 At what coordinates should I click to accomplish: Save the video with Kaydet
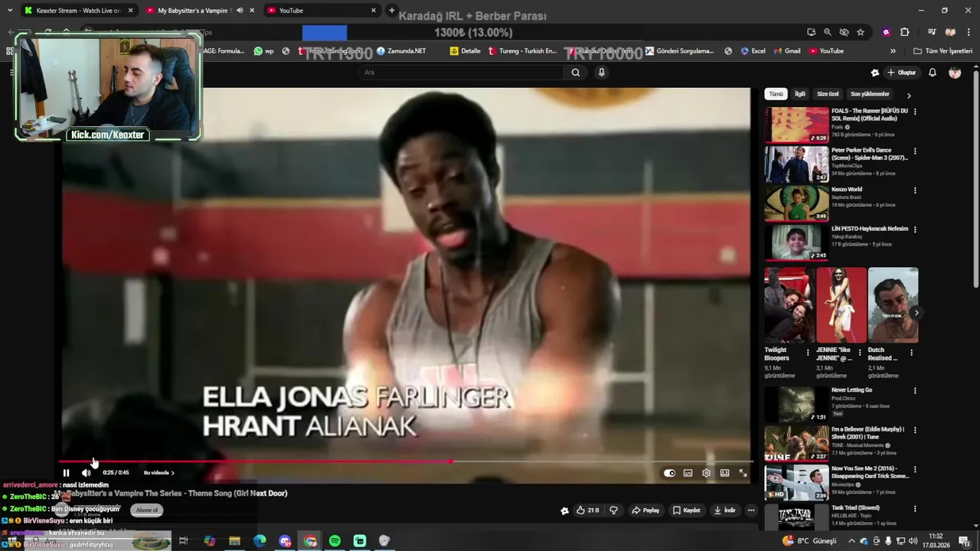[x=687, y=510]
